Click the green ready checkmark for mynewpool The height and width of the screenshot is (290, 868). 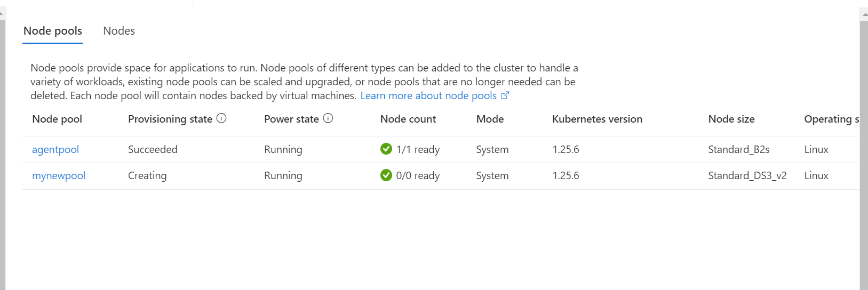[386, 175]
